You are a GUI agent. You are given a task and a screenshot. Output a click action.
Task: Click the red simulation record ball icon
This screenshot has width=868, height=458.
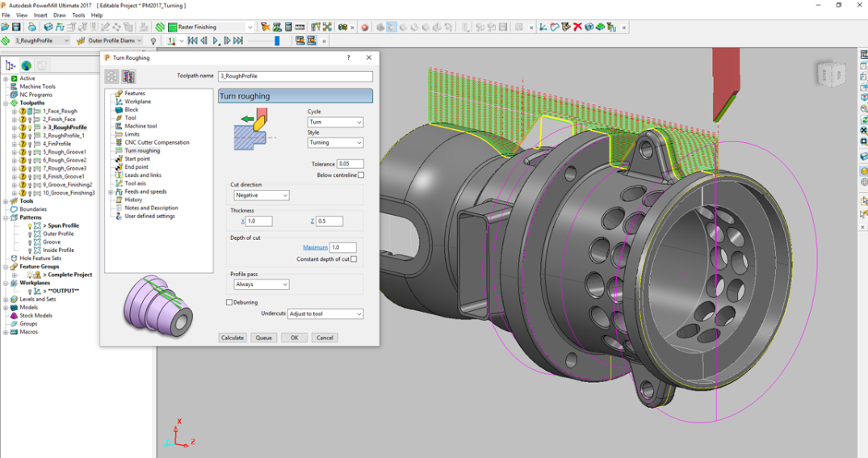365,27
